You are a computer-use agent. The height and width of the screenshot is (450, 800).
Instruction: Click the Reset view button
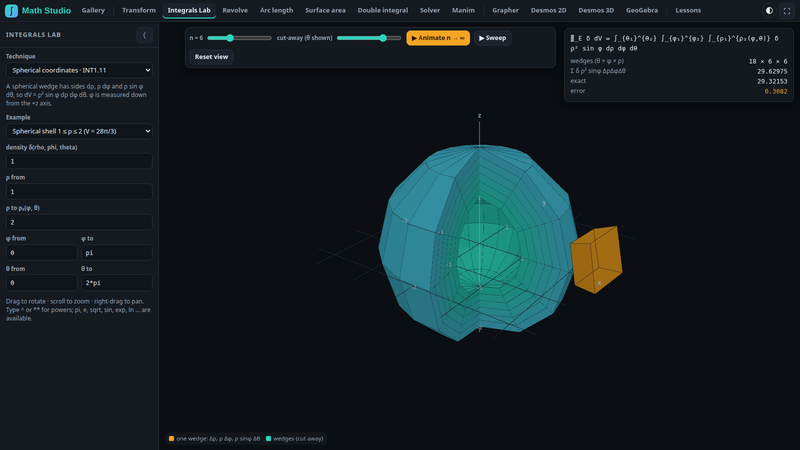211,57
